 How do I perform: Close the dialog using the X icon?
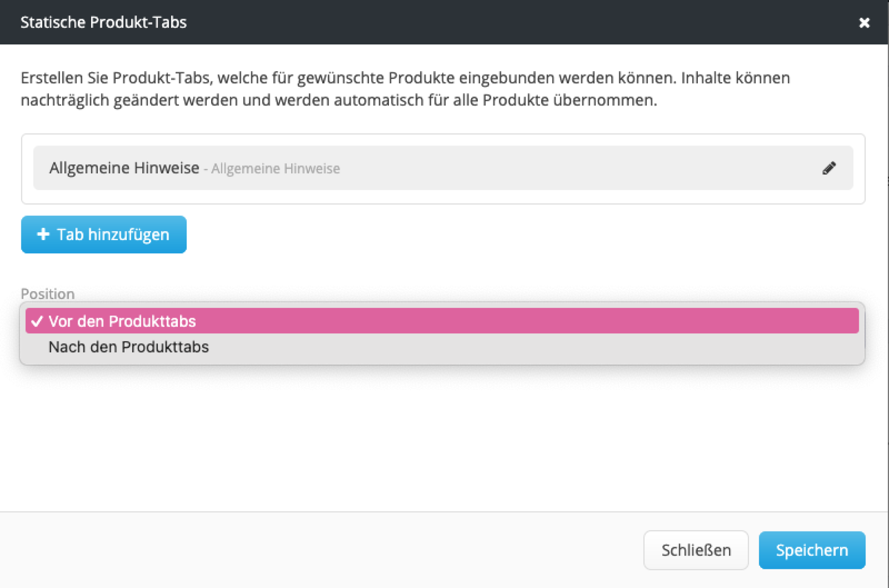(864, 23)
